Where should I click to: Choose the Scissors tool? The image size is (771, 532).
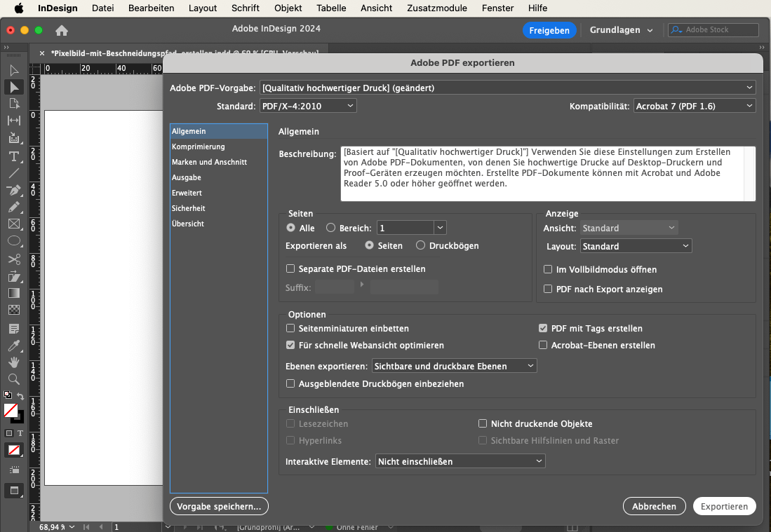coord(14,259)
